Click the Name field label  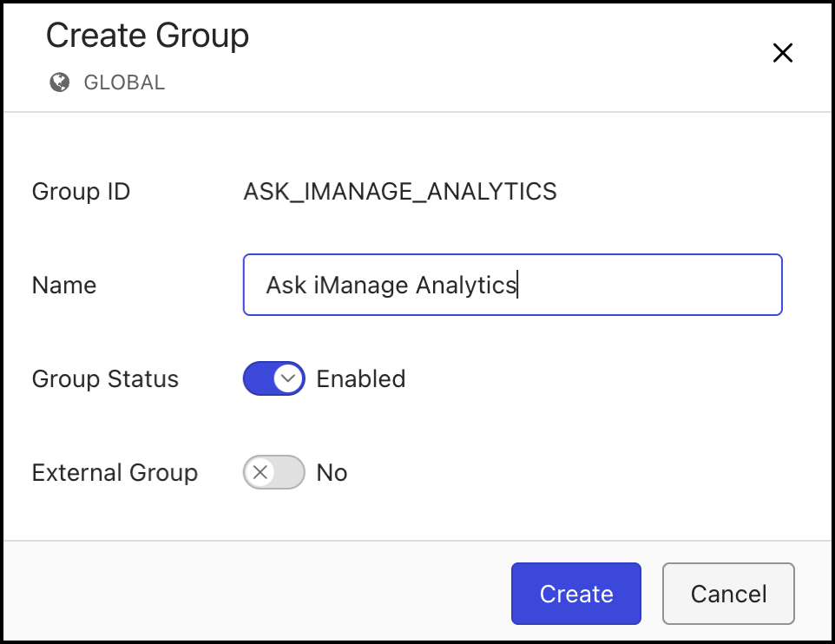pos(64,285)
